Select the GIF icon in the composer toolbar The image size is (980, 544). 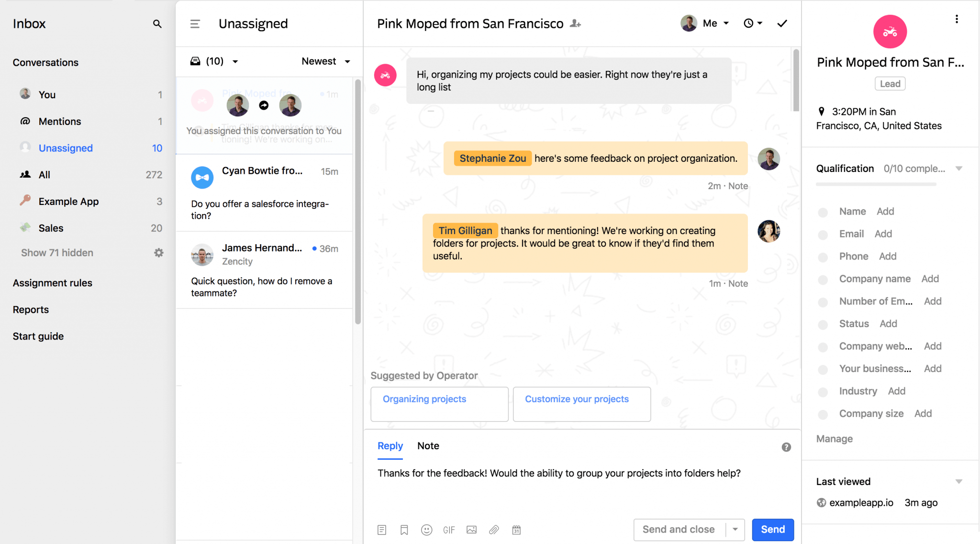click(x=449, y=530)
